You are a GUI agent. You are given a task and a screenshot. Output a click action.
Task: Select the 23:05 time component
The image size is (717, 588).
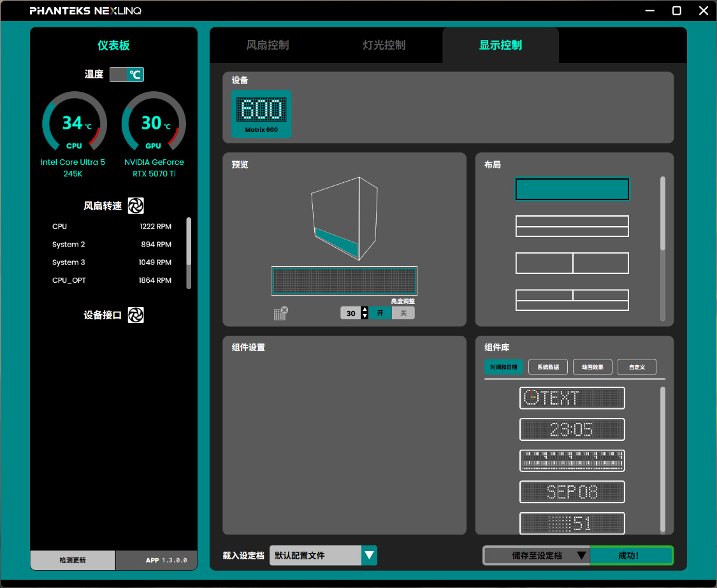click(572, 429)
